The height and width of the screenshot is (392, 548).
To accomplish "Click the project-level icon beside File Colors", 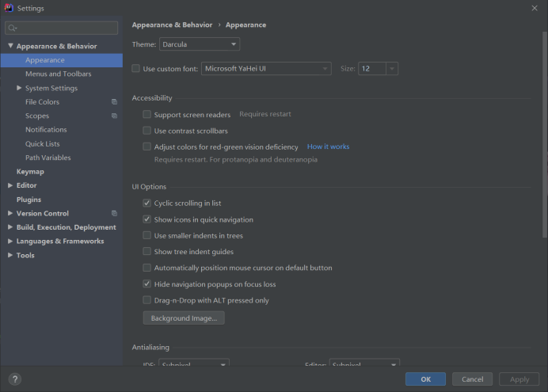I will click(114, 101).
